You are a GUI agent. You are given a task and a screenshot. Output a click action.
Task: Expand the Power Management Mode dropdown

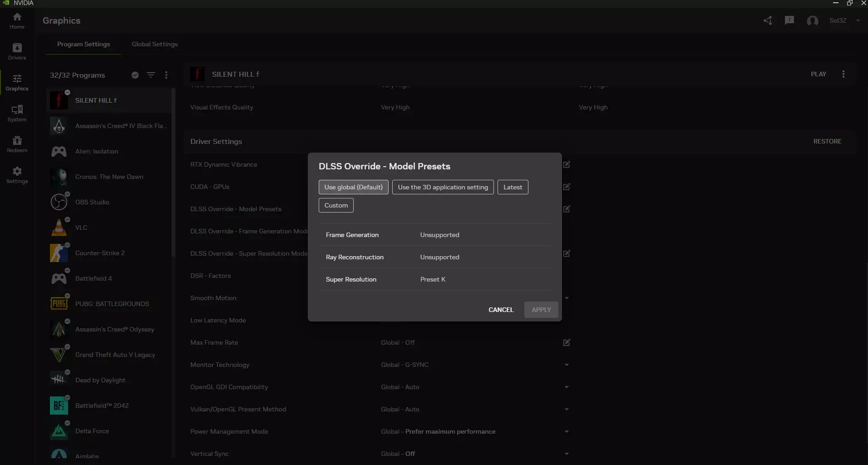[567, 431]
